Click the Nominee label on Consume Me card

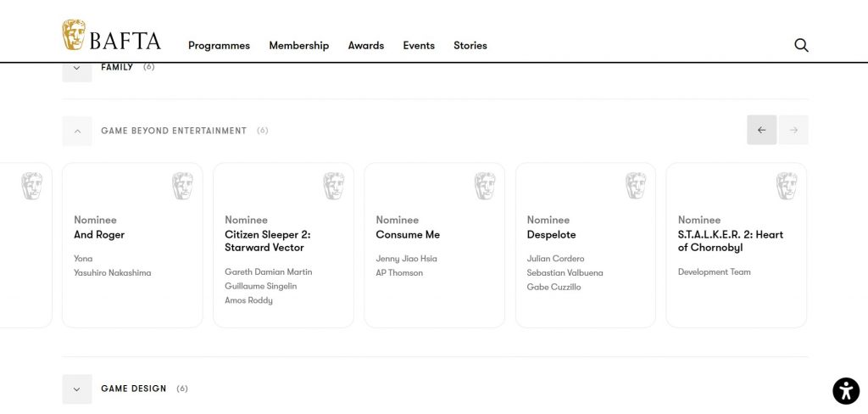pos(397,220)
